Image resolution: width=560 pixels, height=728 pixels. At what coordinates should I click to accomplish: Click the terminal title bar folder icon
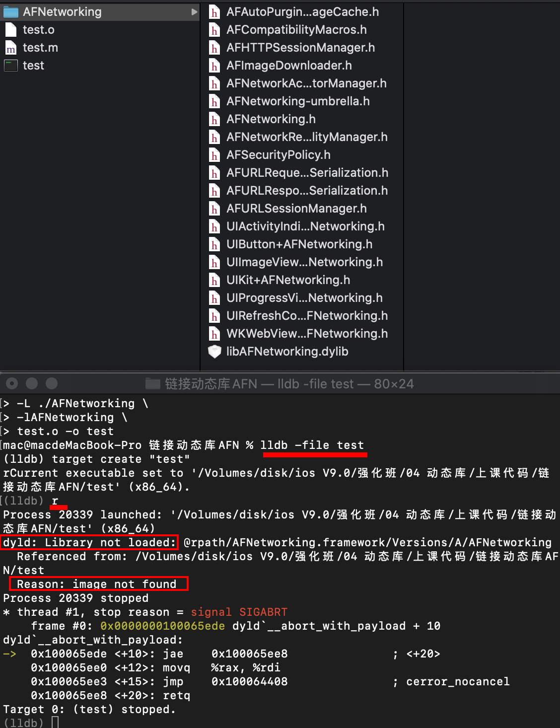(153, 383)
